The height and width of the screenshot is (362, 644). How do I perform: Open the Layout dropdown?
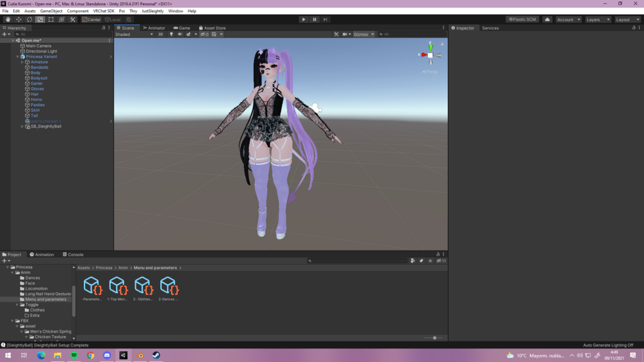coord(627,19)
